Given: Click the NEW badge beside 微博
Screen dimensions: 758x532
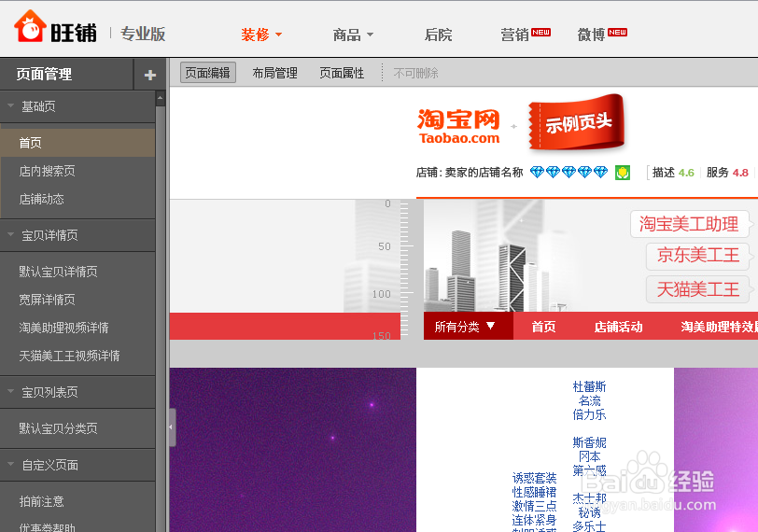Looking at the screenshot, I should tap(617, 33).
